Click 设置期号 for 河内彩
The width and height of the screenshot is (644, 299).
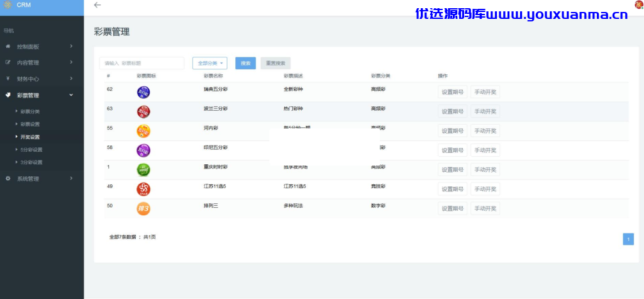point(453,131)
